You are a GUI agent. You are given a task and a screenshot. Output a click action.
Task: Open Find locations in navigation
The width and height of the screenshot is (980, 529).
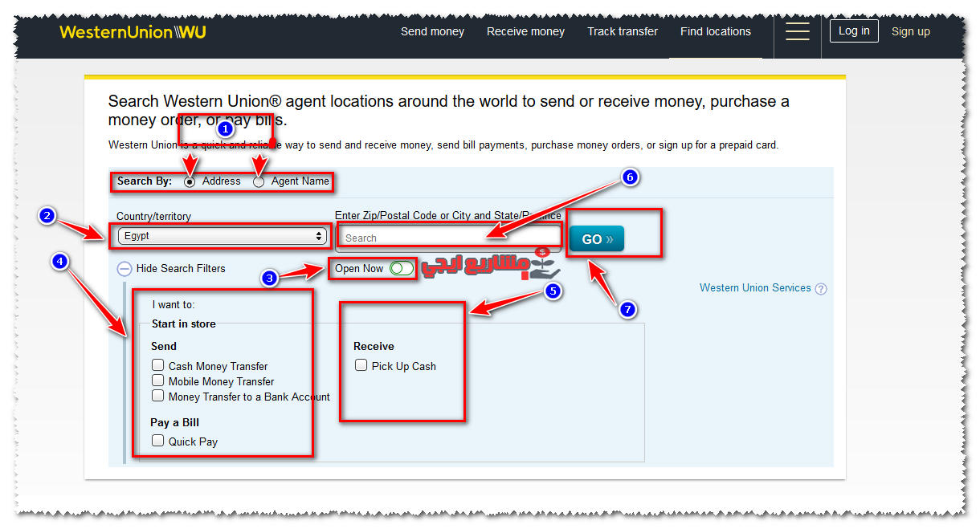point(716,31)
